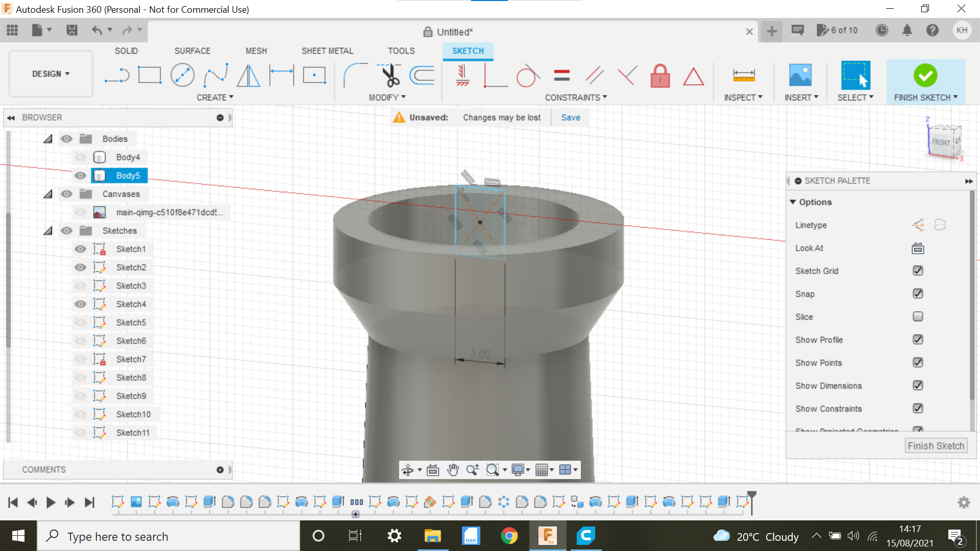The height and width of the screenshot is (551, 980).
Task: Switch to the SURFACE tab
Action: tap(192, 51)
